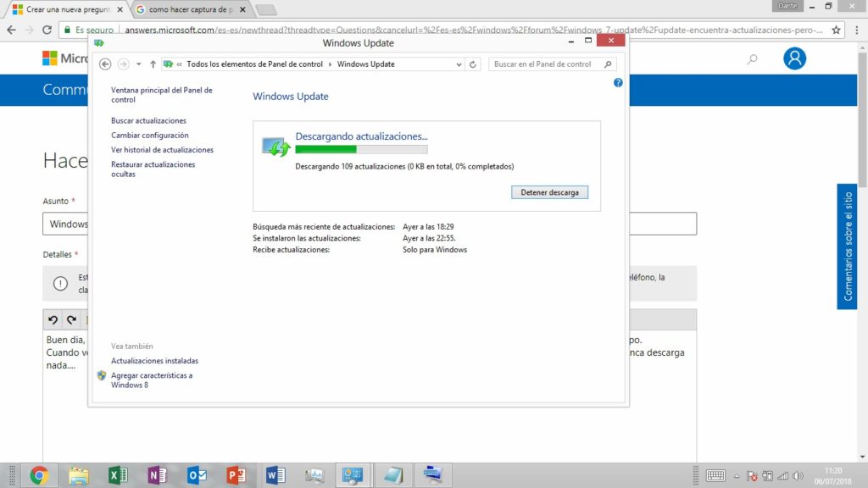This screenshot has height=488, width=868.
Task: Open 'Actualizaciones instaladas' link
Action: pos(154,361)
